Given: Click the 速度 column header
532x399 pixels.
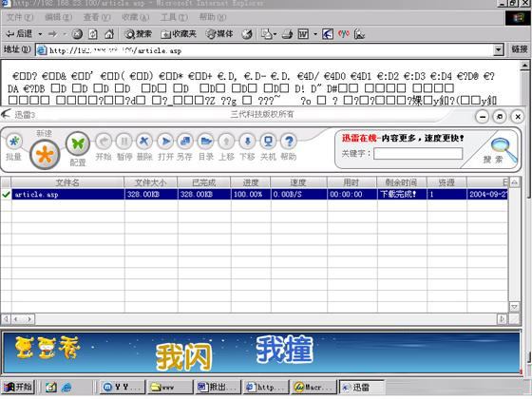Looking at the screenshot, I should tap(298, 182).
